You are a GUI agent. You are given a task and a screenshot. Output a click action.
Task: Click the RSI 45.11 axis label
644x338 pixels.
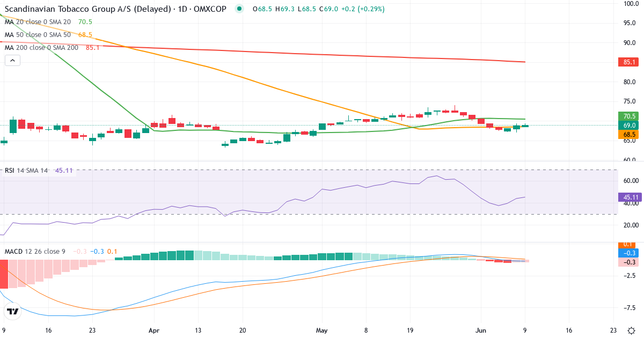(629, 197)
